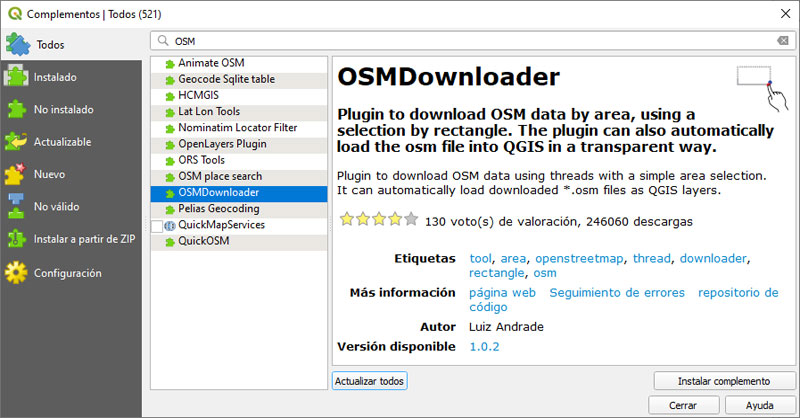Click the icon beside OpenLayers Plugin
This screenshot has height=418, width=800.
tap(170, 145)
